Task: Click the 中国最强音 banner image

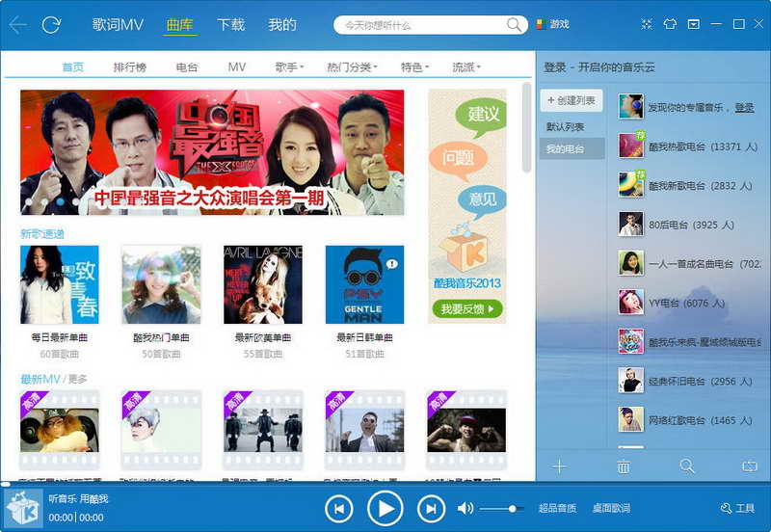Action: click(212, 152)
